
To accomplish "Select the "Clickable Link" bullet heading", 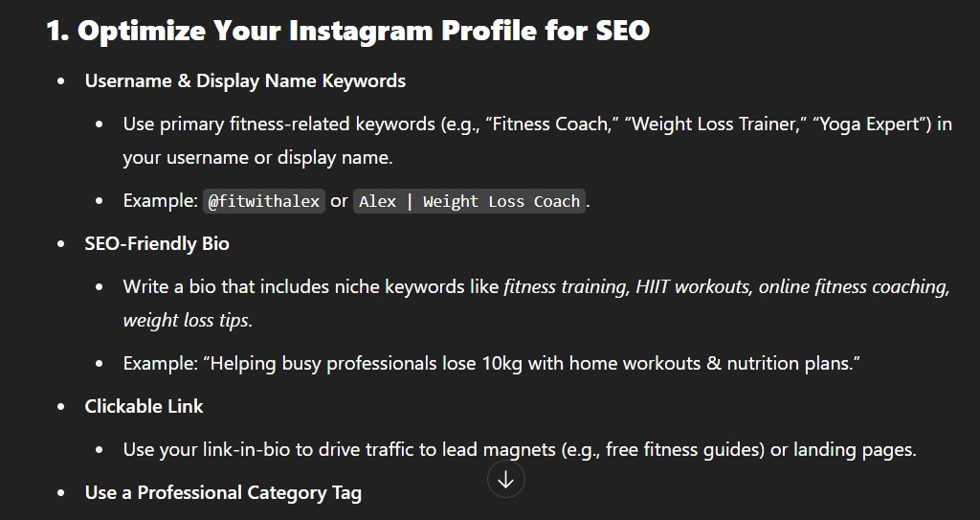I will pos(144,406).
